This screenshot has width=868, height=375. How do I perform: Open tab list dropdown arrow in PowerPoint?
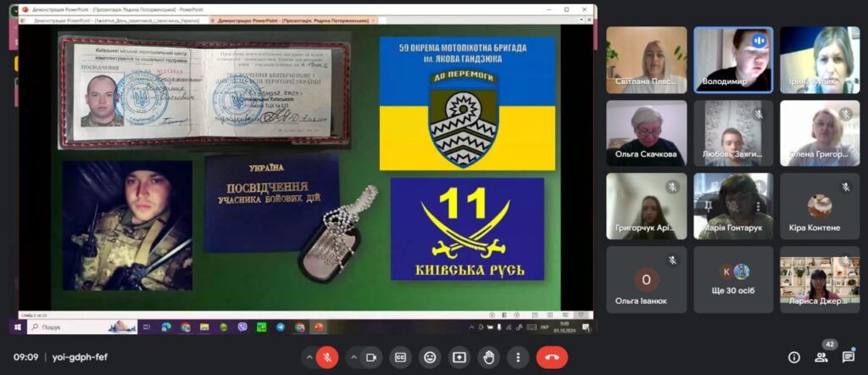[x=581, y=20]
